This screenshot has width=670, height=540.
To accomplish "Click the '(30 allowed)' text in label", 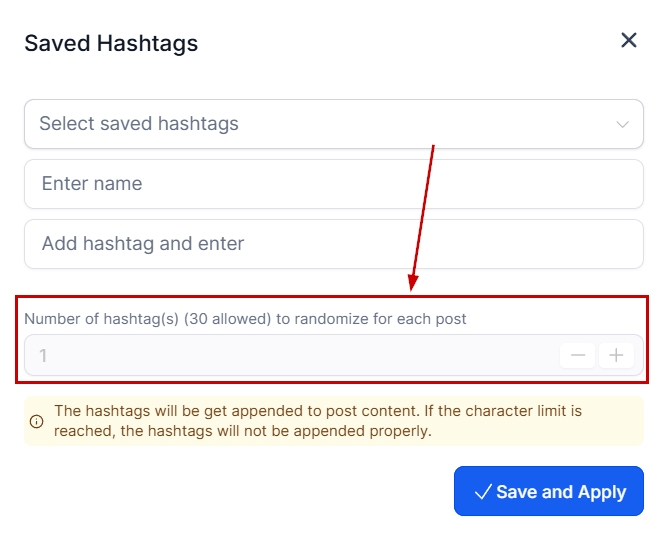I will (x=220, y=319).
